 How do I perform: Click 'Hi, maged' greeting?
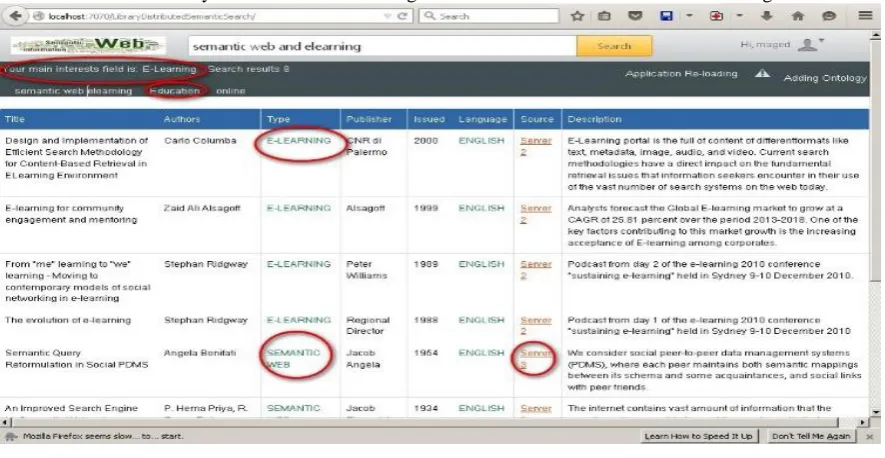click(765, 45)
